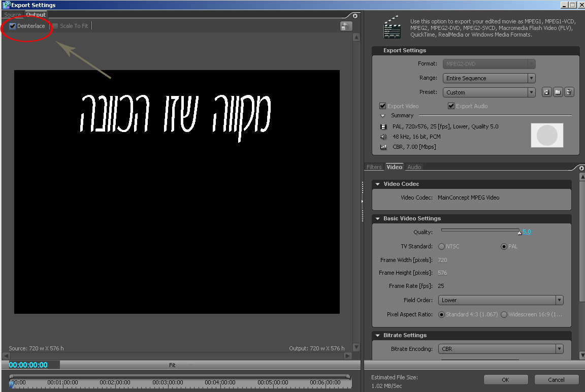Switch to the Audio tab
Viewport: 585px width, 392px height.
414,167
